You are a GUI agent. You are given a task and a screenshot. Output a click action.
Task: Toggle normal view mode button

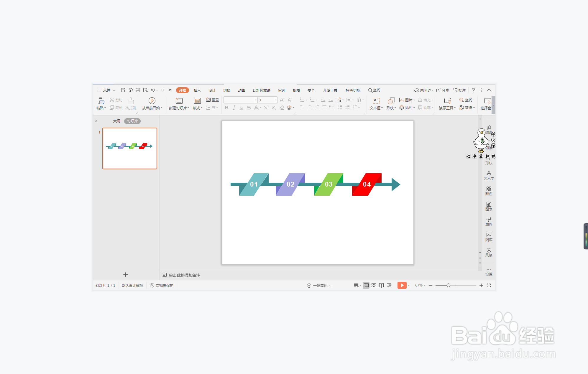tap(366, 285)
